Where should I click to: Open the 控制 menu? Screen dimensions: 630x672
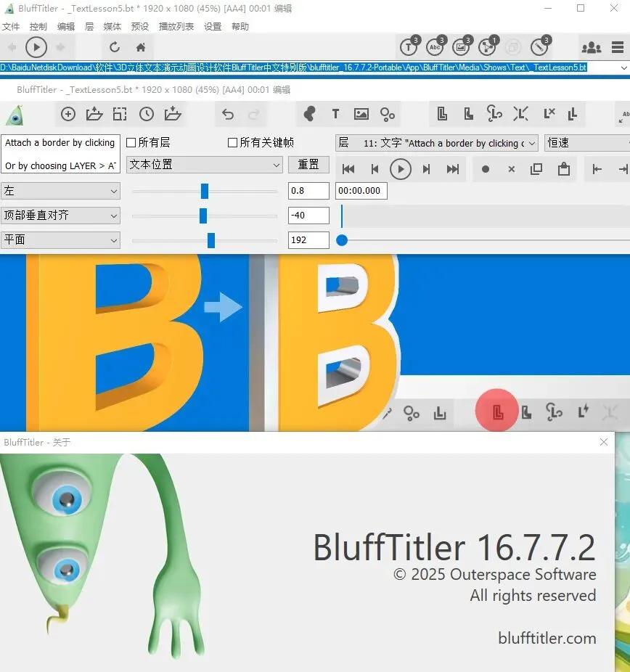coord(38,27)
